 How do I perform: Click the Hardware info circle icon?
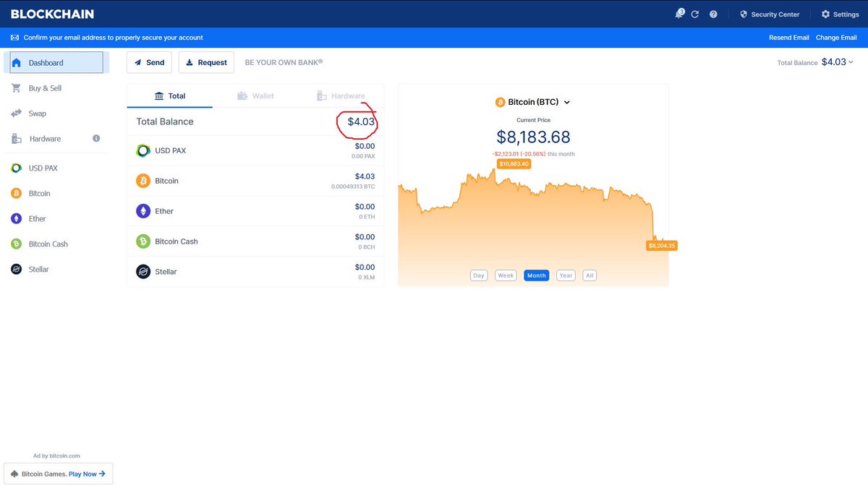[x=96, y=138]
